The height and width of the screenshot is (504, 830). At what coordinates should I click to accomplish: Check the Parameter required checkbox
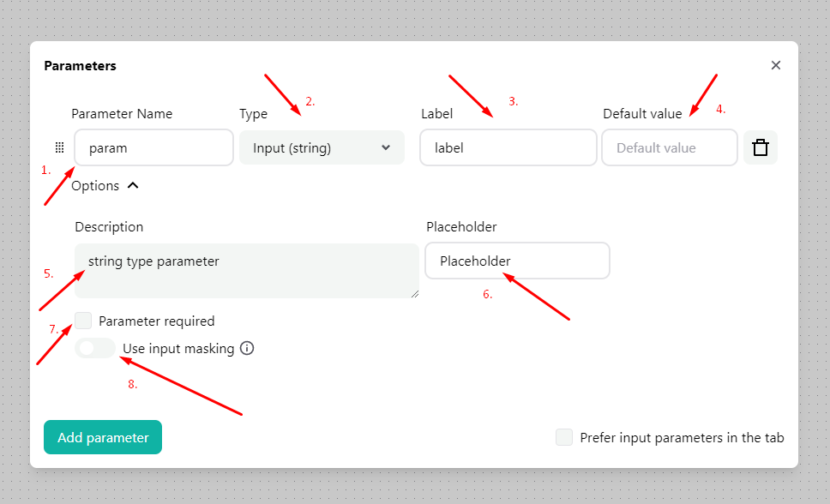point(83,321)
